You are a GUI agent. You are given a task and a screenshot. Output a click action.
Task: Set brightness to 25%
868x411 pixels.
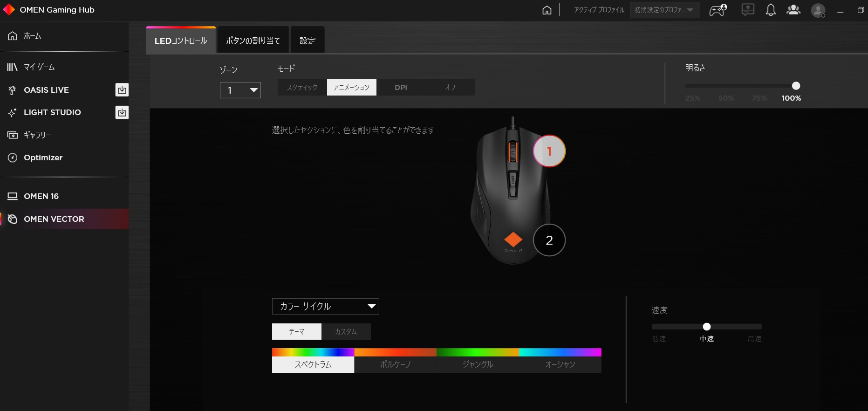[x=692, y=98]
